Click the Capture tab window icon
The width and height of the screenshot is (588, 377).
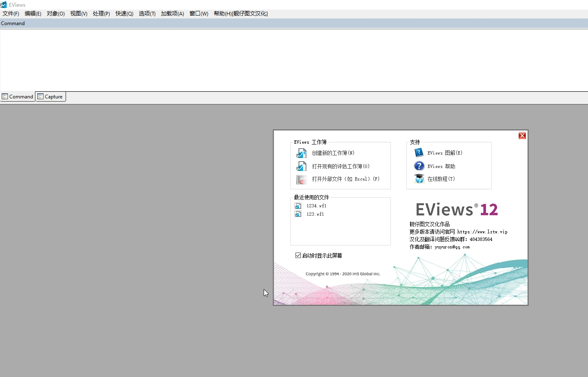[41, 97]
